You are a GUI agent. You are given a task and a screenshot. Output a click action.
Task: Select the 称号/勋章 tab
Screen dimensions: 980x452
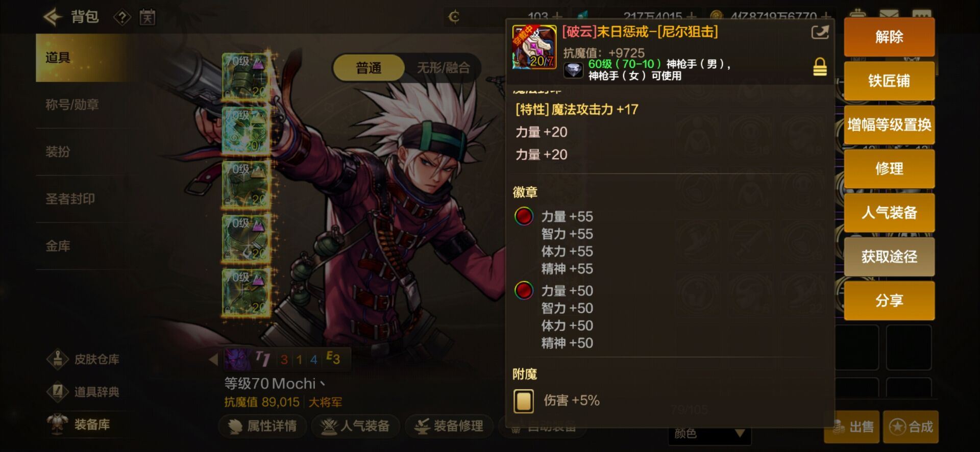[x=72, y=105]
